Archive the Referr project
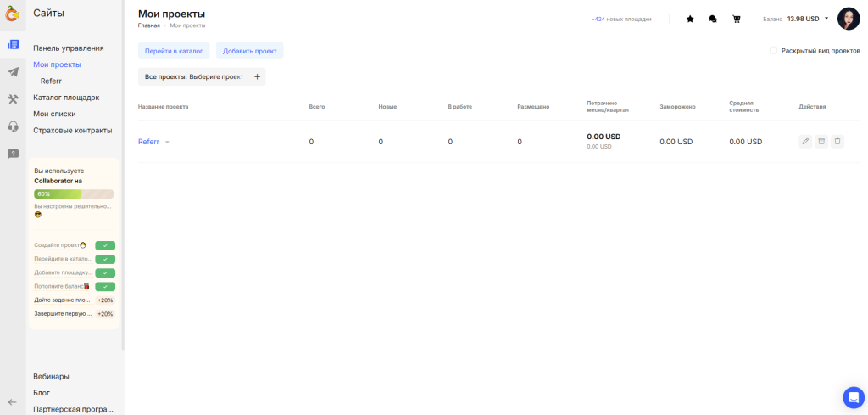 [821, 142]
